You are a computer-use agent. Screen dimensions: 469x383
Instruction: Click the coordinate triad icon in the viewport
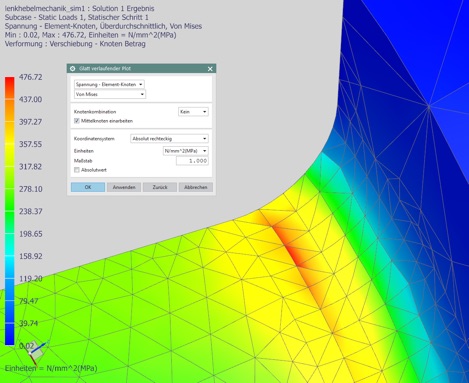(37, 352)
